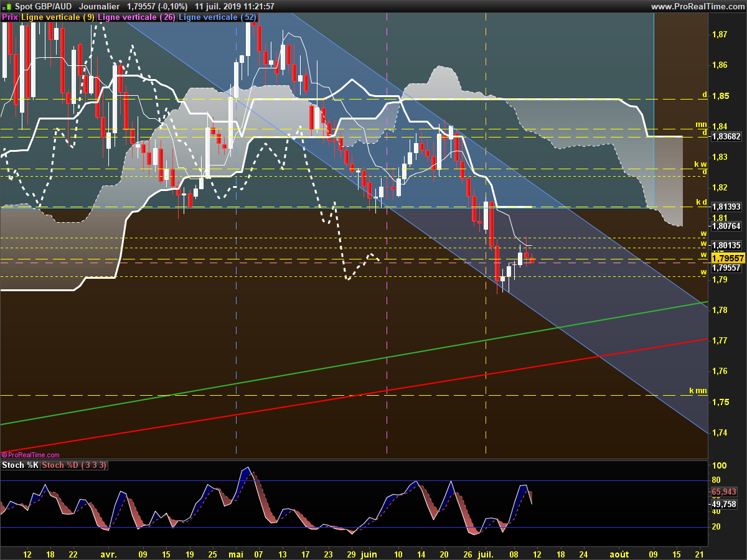Click the ©ProRealTime.com watermark link

tap(31, 455)
